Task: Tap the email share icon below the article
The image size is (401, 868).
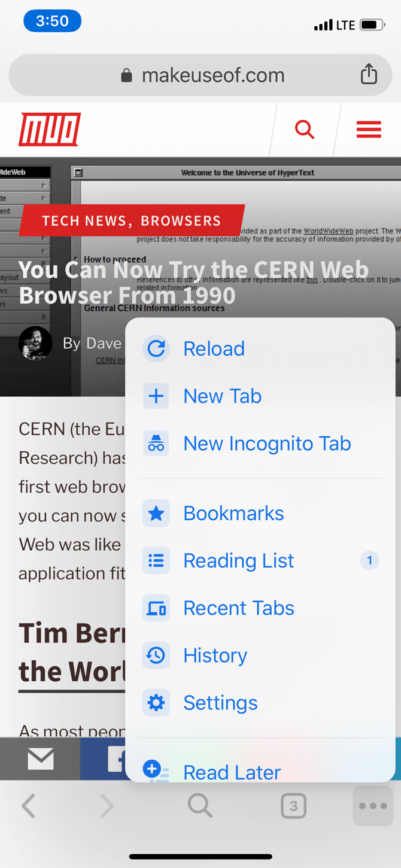Action: 40,758
